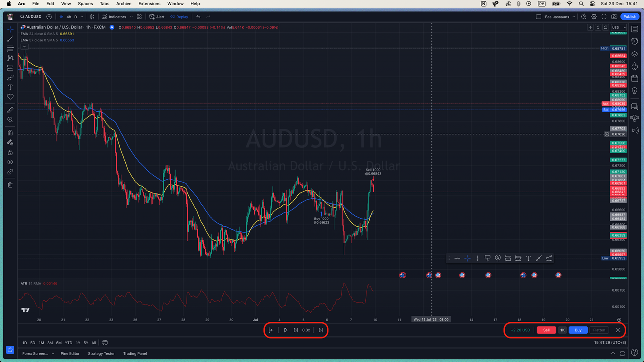Take a chart snapshot with camera icon

[614, 17]
